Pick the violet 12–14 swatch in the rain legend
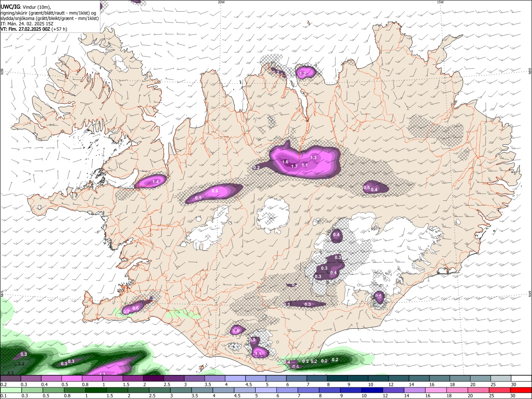This screenshot has width=532, height=399. (393, 390)
